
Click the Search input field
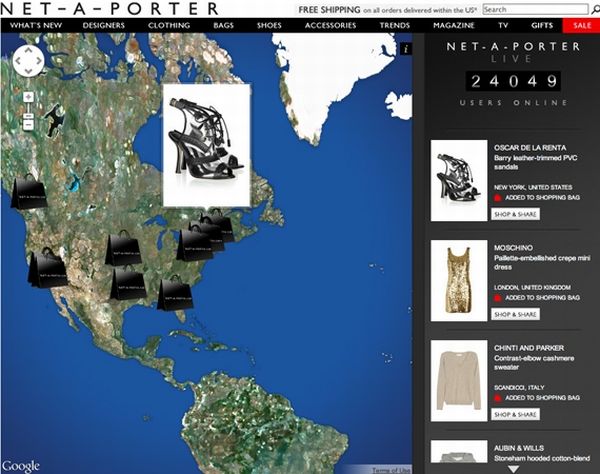535,9
